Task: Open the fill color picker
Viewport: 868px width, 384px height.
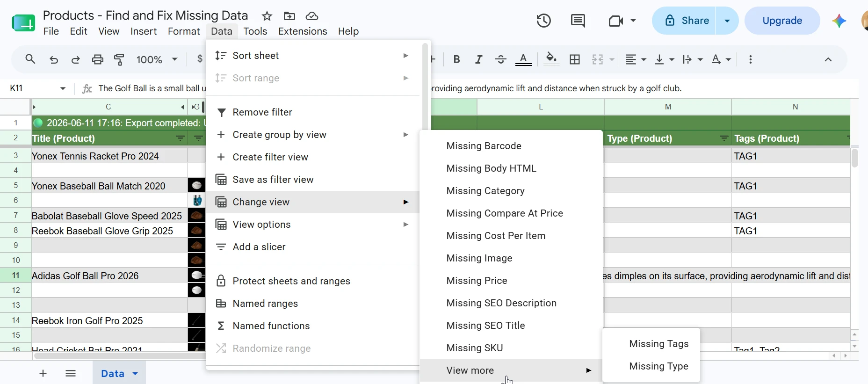Action: (x=551, y=59)
